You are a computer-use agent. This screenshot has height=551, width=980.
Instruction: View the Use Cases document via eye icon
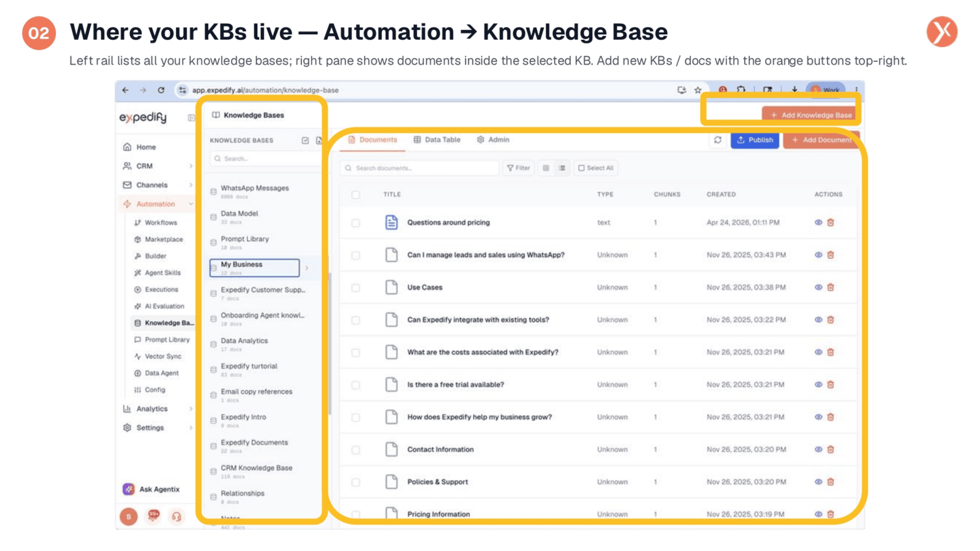[818, 287]
